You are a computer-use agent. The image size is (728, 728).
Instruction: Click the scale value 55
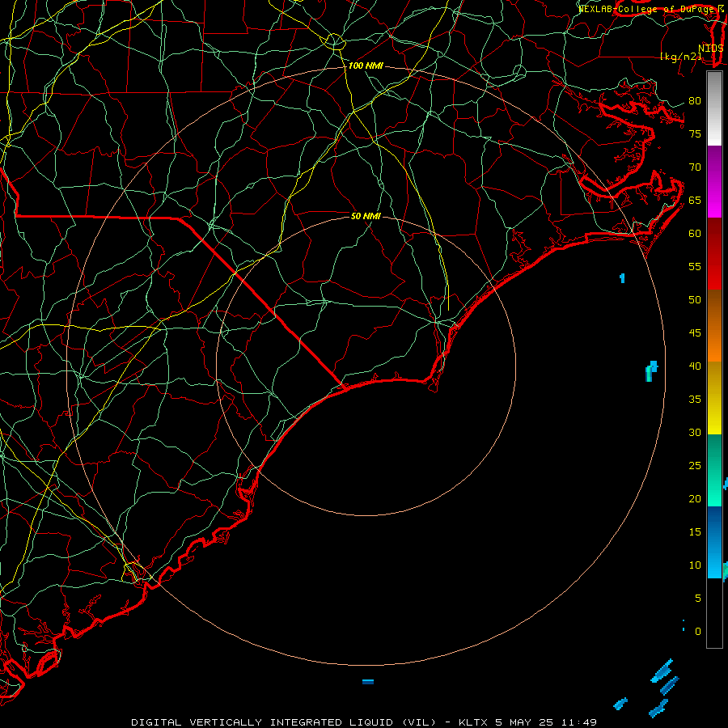[x=695, y=266]
